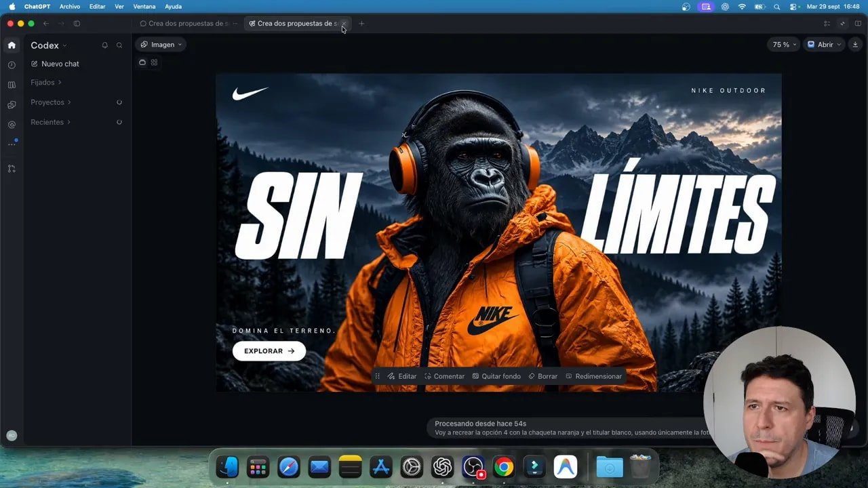This screenshot has height=488, width=868.
Task: Click Quitar fondo in image toolbar
Action: coord(496,376)
